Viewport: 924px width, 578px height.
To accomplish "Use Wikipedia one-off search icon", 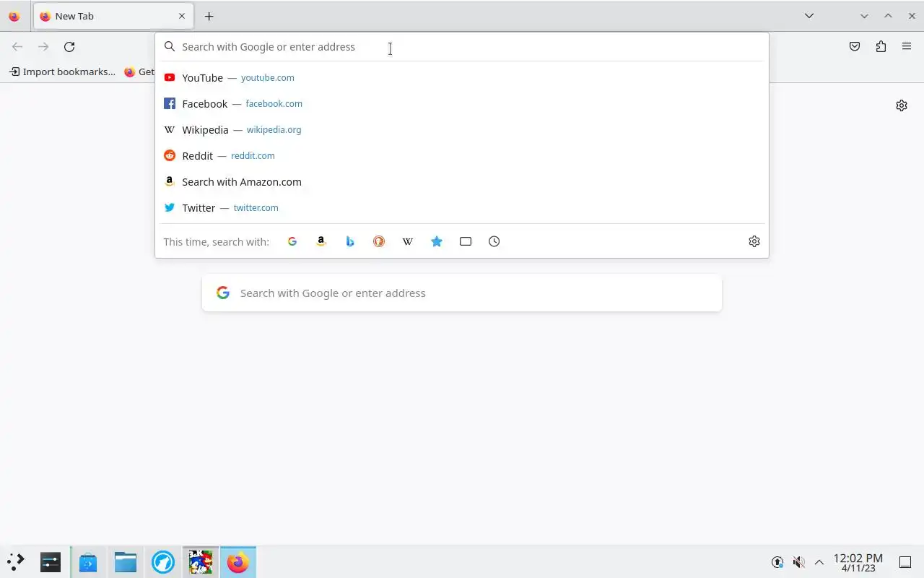I will coord(408,241).
